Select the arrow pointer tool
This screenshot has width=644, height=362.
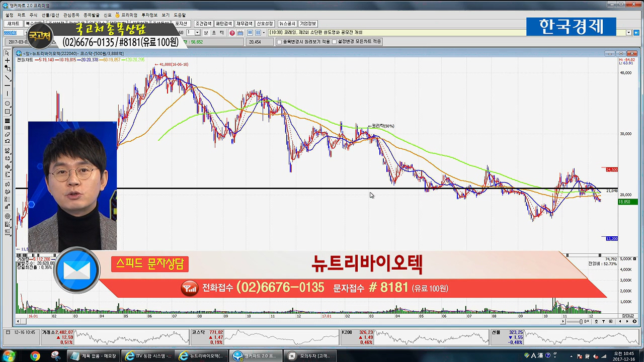[7, 53]
